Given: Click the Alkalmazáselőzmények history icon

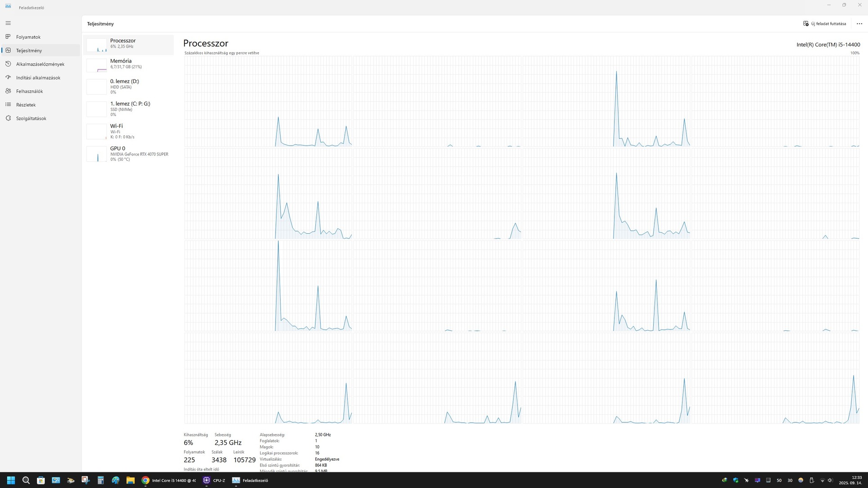Looking at the screenshot, I should [x=8, y=64].
